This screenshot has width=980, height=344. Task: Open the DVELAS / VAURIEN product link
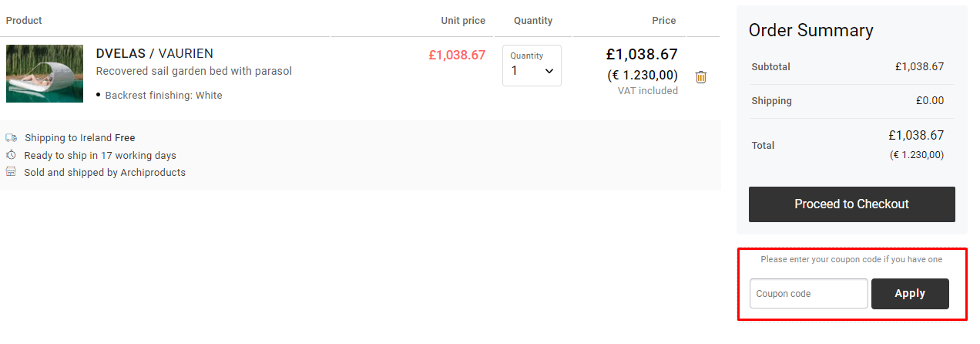coord(155,53)
